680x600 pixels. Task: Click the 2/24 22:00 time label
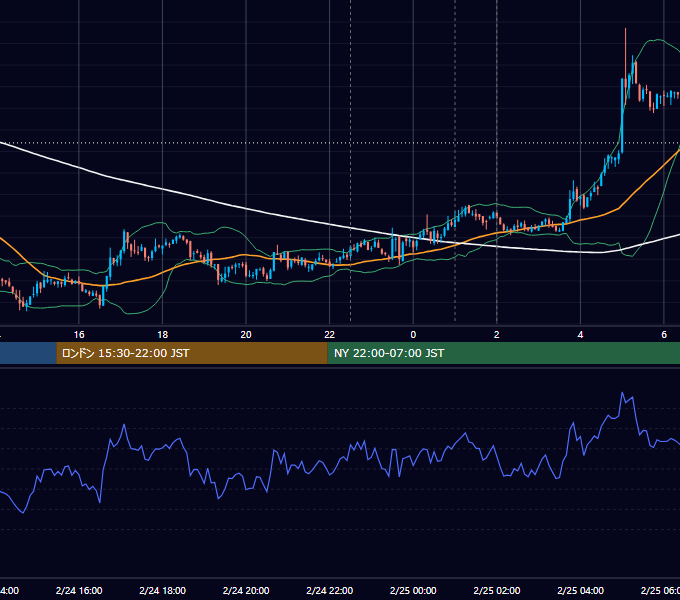point(330,591)
